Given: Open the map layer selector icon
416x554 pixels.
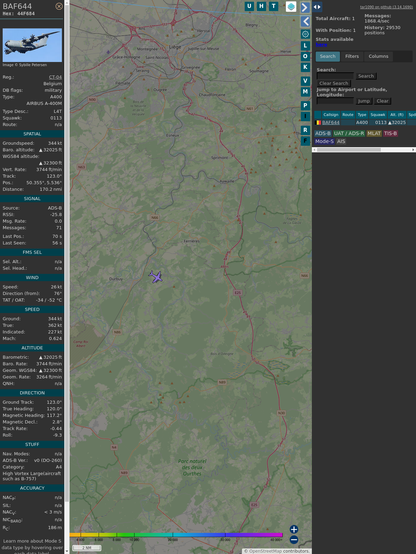Looking at the screenshot, I should point(291,6).
